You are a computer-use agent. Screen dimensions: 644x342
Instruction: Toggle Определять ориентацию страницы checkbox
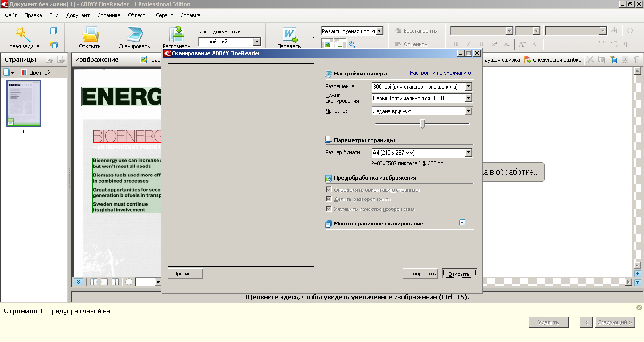pyautogui.click(x=329, y=190)
